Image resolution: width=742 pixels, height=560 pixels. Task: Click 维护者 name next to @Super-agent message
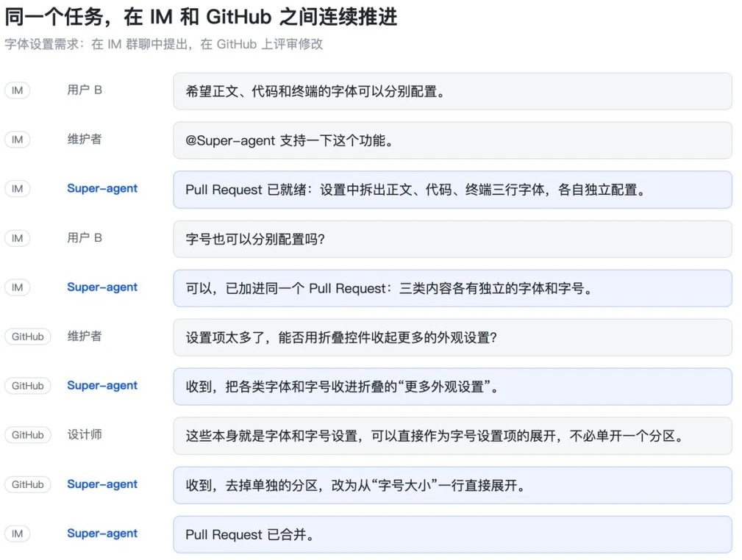coord(85,139)
